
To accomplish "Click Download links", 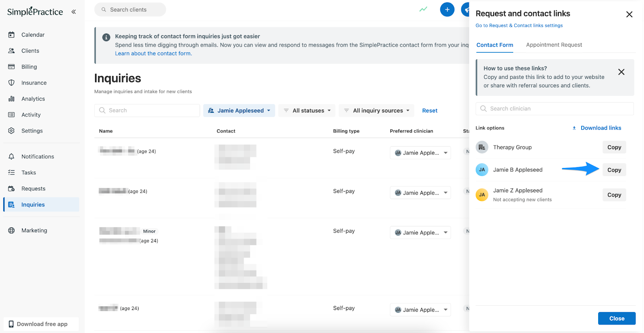I will (597, 128).
